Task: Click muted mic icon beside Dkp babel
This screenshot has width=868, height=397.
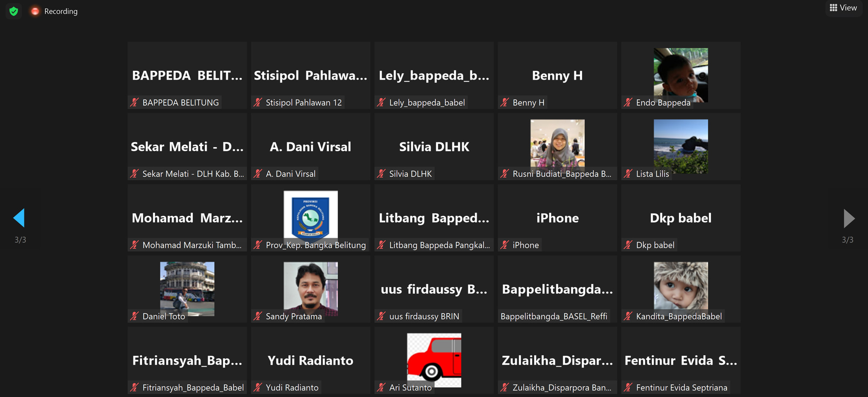Action: [x=628, y=245]
